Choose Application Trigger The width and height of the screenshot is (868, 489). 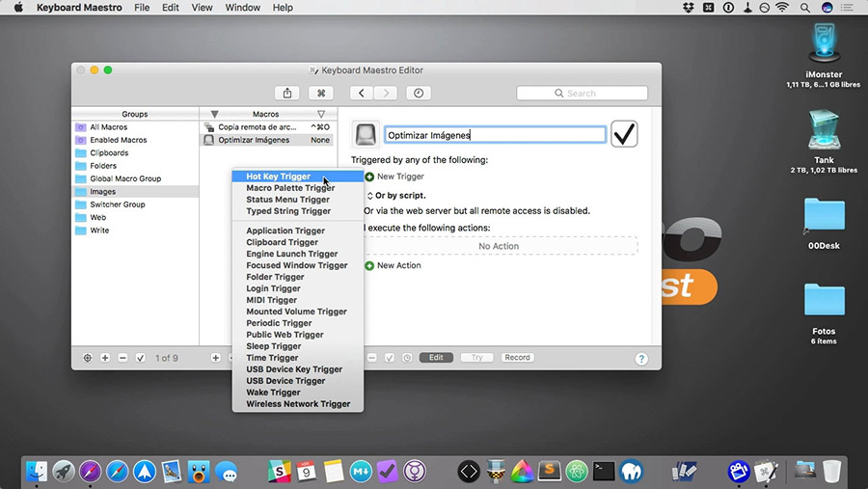tap(298, 231)
